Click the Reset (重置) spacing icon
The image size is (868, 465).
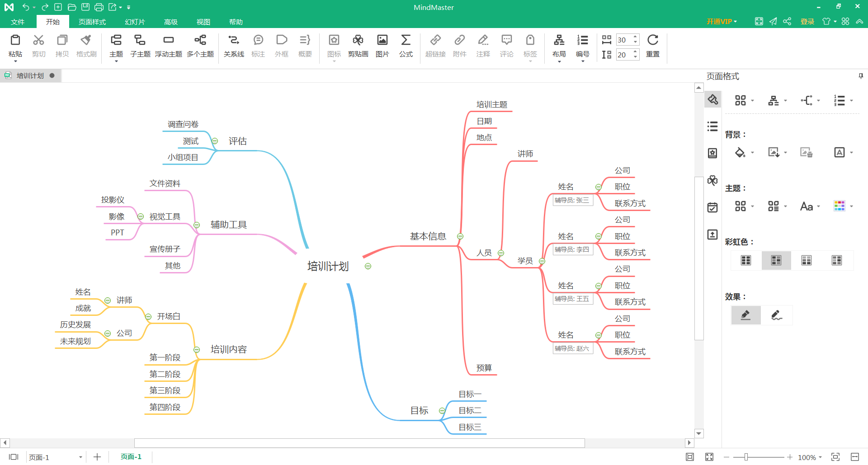pyautogui.click(x=653, y=40)
